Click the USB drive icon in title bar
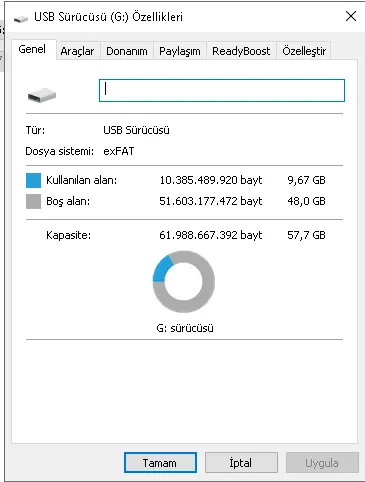 [x=21, y=19]
